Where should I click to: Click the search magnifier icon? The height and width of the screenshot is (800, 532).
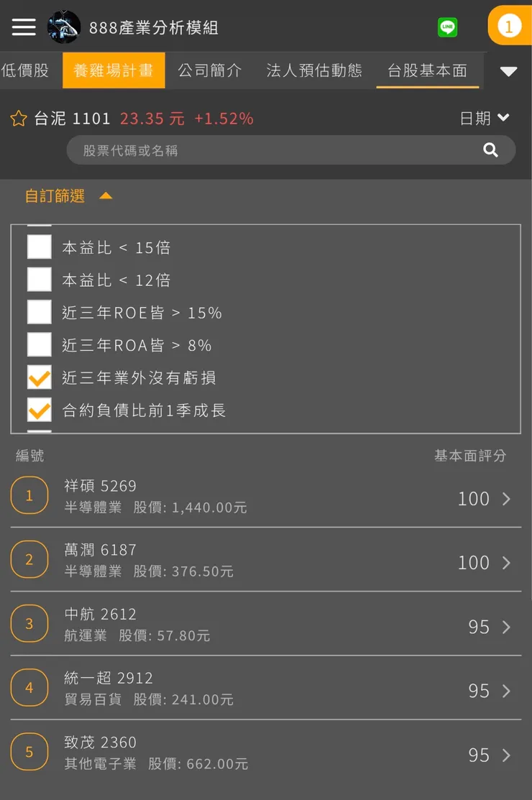[x=491, y=150]
